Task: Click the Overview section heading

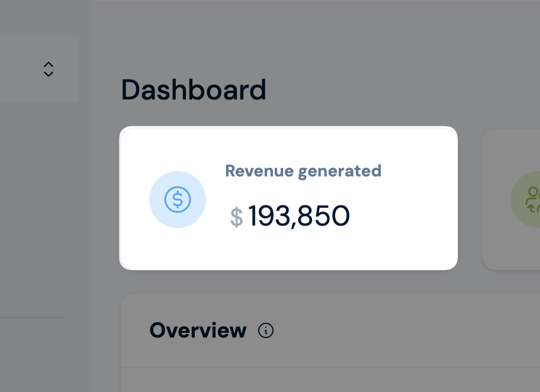Action: [x=198, y=330]
